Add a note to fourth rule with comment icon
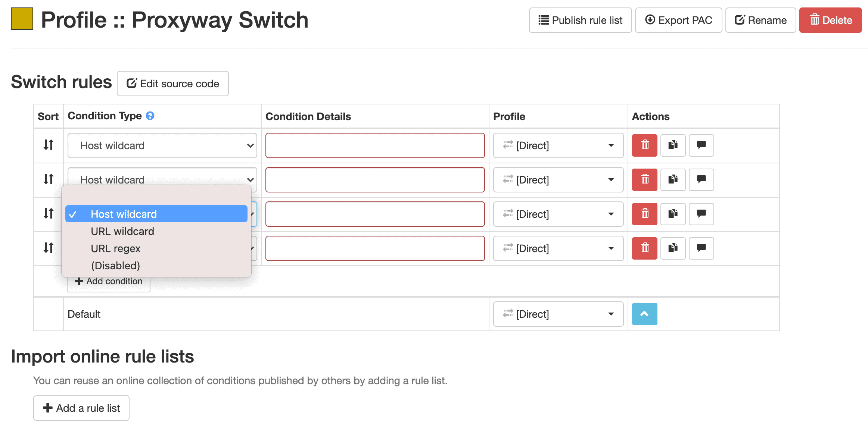 tap(701, 248)
